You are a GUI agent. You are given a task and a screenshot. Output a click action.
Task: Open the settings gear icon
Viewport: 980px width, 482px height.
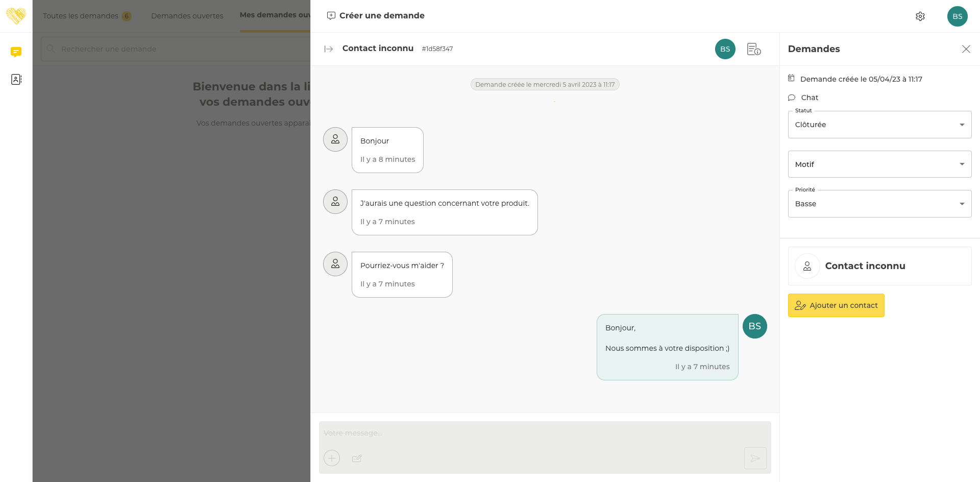[920, 16]
